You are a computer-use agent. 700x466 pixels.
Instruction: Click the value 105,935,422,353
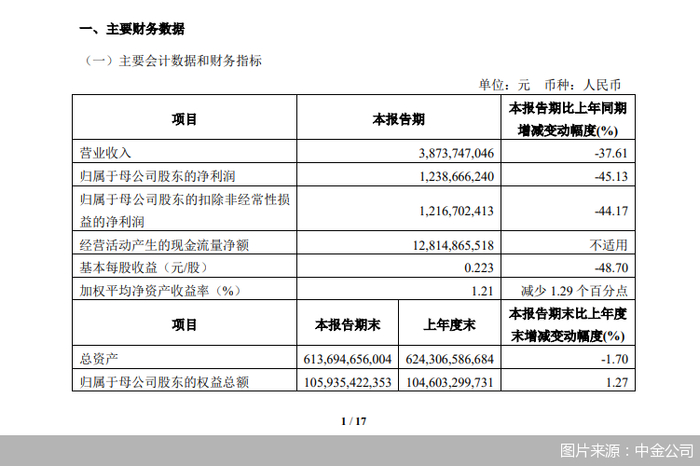tap(347, 382)
